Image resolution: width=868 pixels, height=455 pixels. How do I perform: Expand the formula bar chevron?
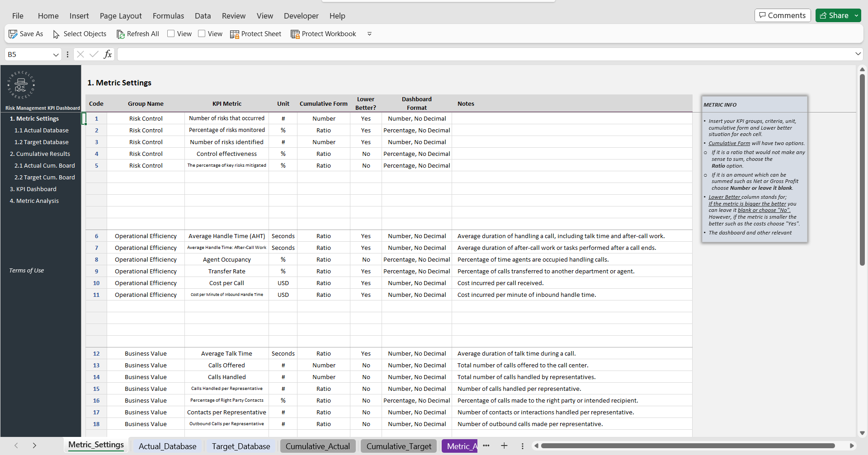tap(858, 54)
